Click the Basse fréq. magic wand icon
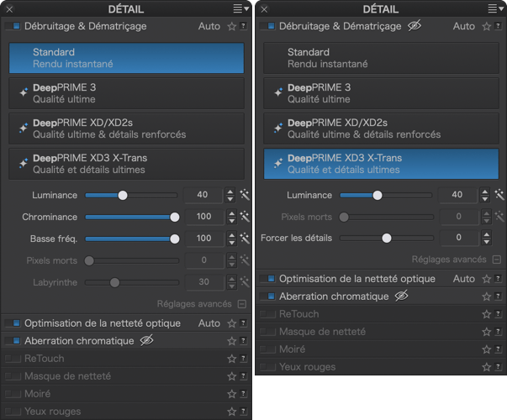507x420 pixels. click(x=245, y=239)
